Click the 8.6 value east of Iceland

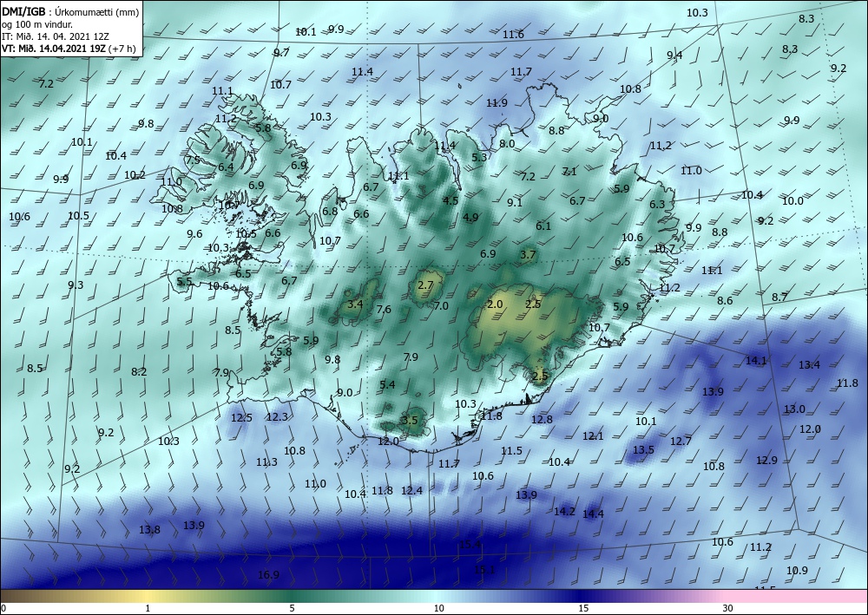click(x=725, y=300)
